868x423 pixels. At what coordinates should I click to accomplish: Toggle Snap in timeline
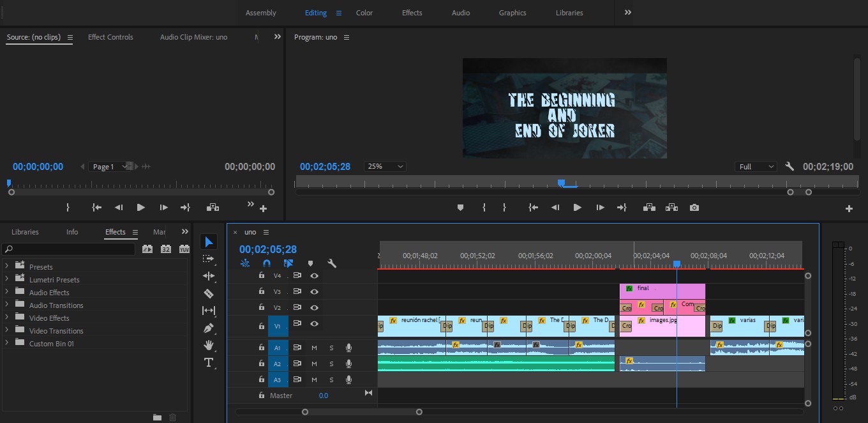pos(267,263)
